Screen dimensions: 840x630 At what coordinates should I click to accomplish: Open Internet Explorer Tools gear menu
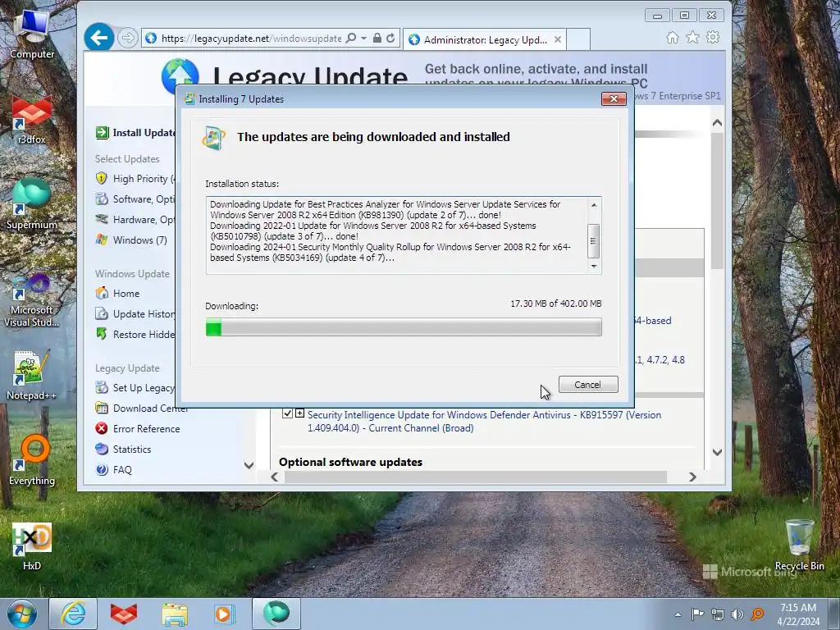click(x=713, y=38)
